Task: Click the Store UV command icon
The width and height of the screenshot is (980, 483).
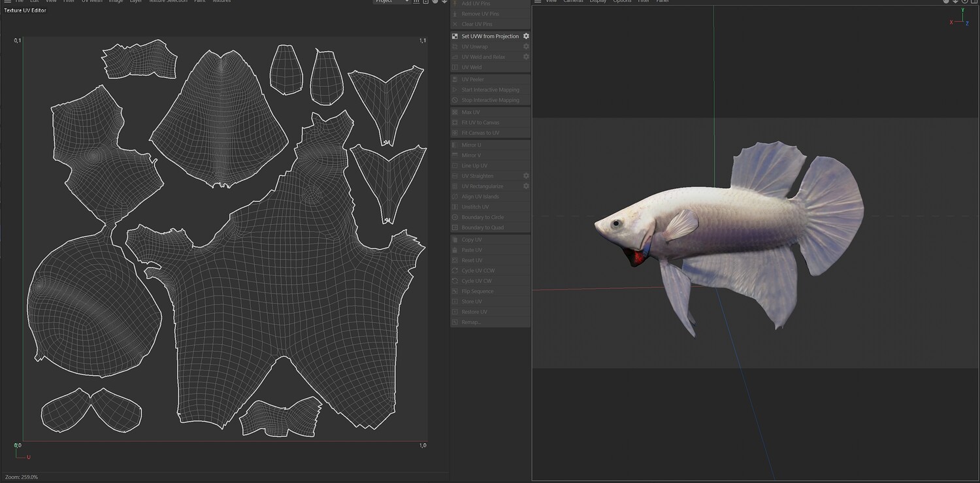Action: pyautogui.click(x=455, y=301)
